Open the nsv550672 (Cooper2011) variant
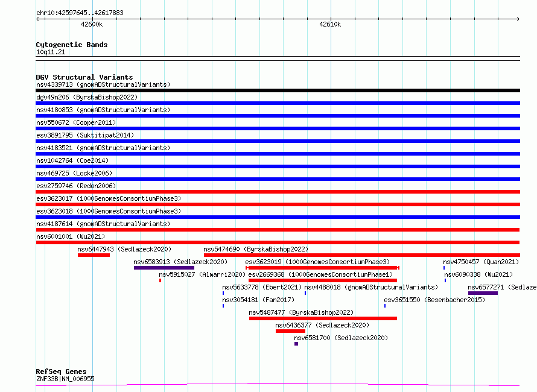This screenshot has height=392, width=537. [76, 122]
